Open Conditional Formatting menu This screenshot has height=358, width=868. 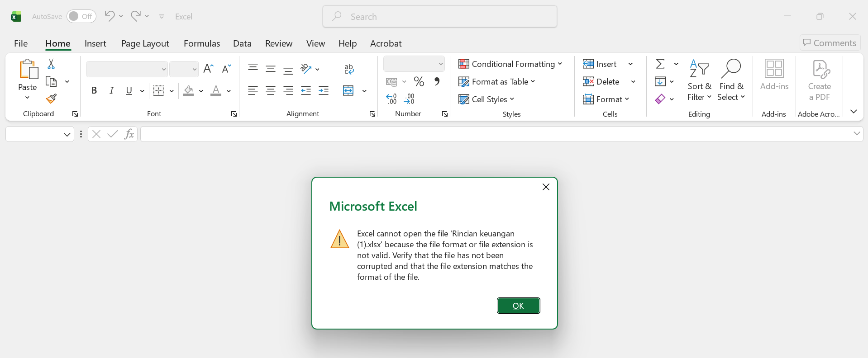coord(510,64)
